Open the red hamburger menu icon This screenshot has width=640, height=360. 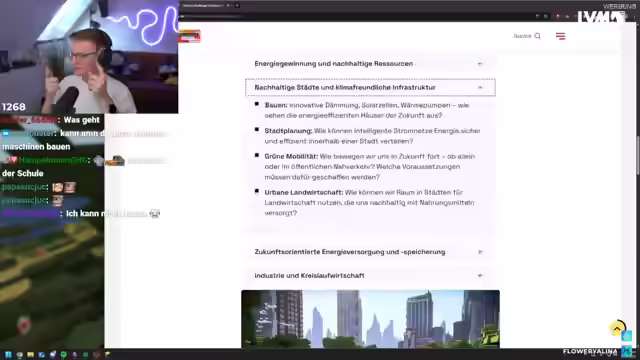click(x=560, y=36)
